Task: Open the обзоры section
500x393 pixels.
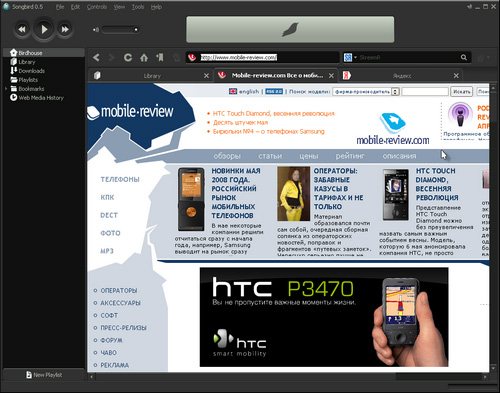Action: [x=227, y=156]
